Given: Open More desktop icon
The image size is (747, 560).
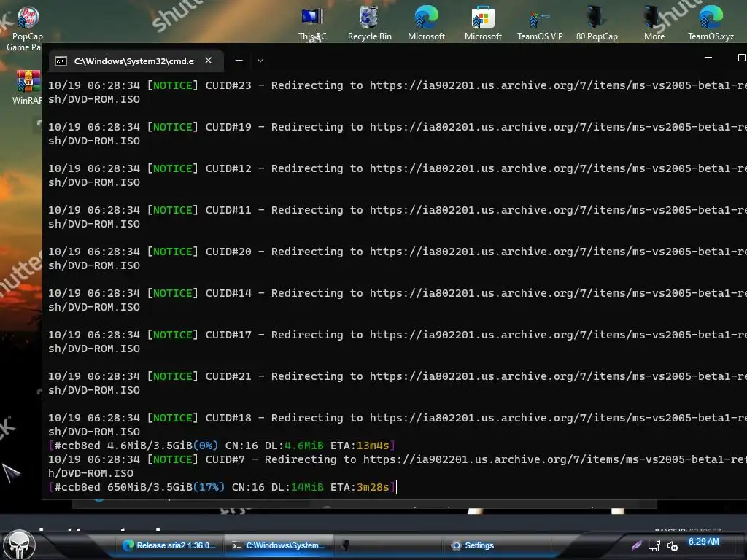Looking at the screenshot, I should click(654, 24).
